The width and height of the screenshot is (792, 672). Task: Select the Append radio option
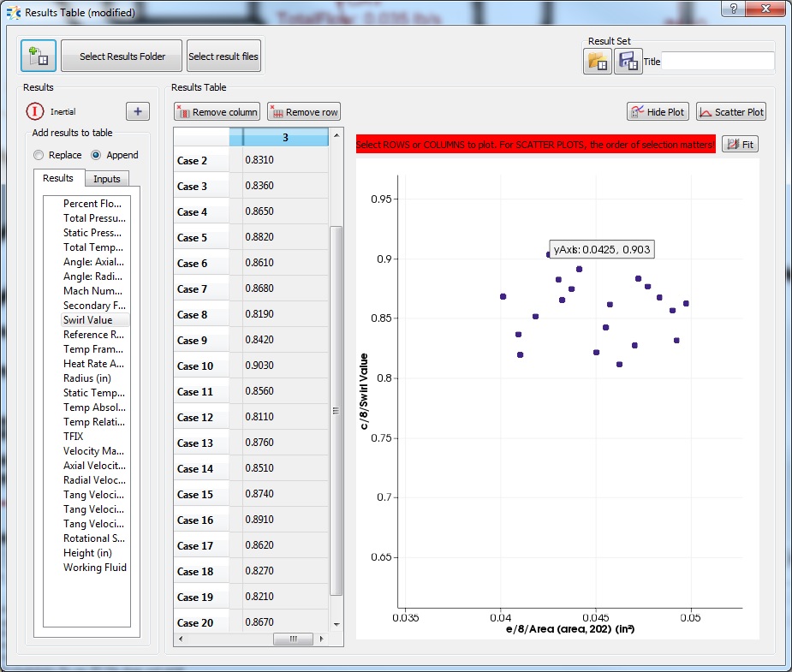[96, 155]
